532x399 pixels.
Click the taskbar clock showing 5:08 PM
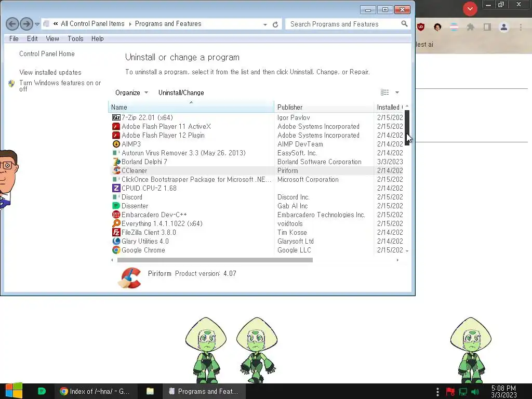pyautogui.click(x=504, y=392)
